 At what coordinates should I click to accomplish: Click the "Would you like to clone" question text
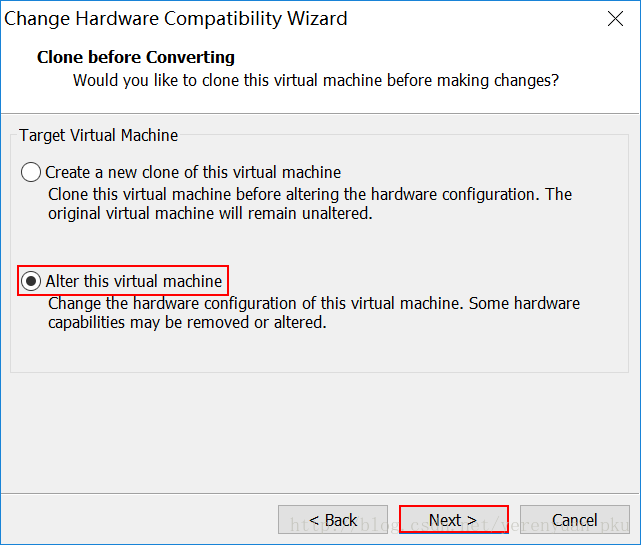(x=315, y=80)
